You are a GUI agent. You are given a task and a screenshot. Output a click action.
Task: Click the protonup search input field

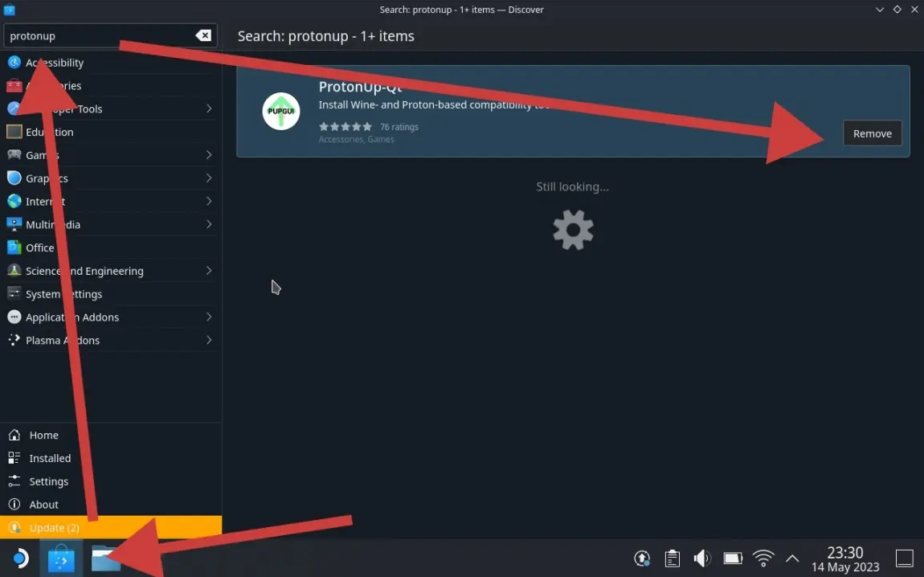click(x=96, y=36)
